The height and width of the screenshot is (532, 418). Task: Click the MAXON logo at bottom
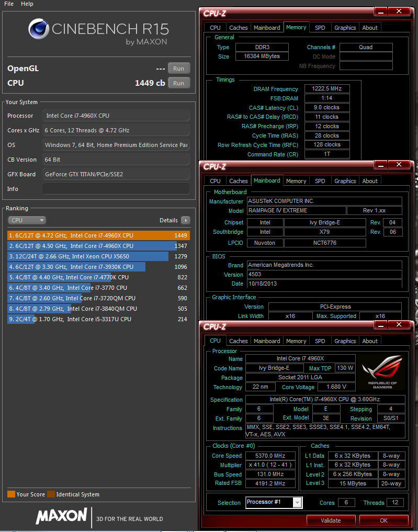[x=61, y=516]
